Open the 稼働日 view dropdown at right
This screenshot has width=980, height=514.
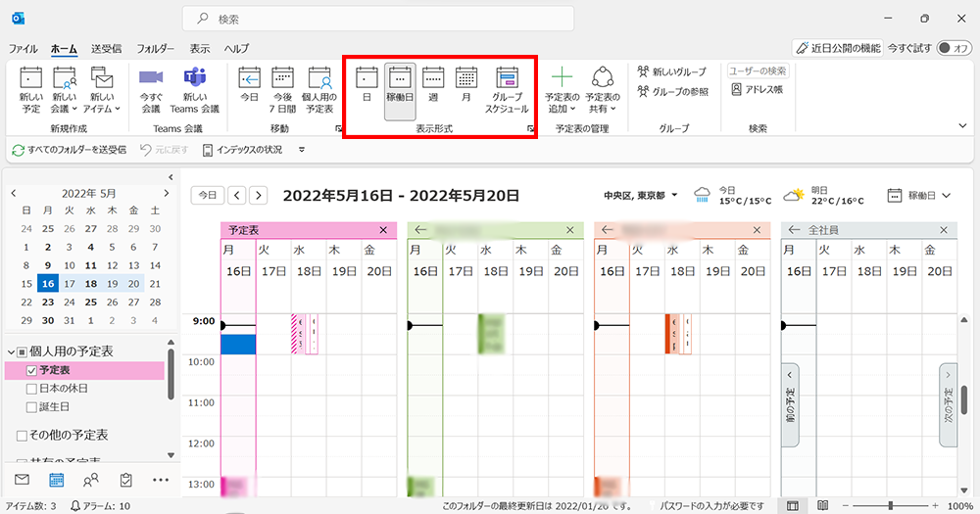click(x=919, y=196)
